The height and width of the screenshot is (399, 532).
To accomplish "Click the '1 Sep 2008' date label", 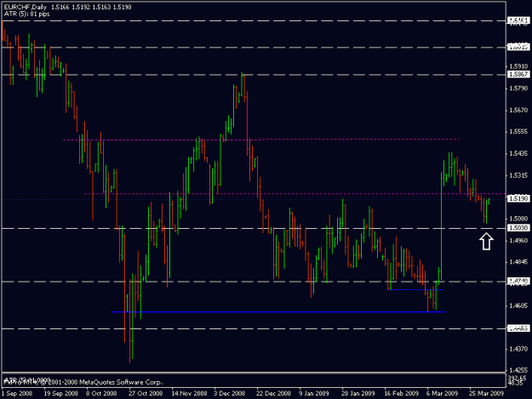I will coord(17,393).
